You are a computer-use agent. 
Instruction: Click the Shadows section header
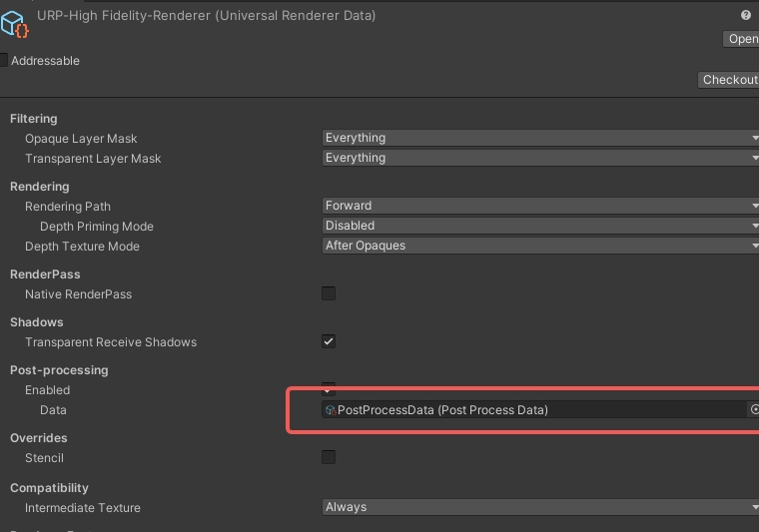37,322
